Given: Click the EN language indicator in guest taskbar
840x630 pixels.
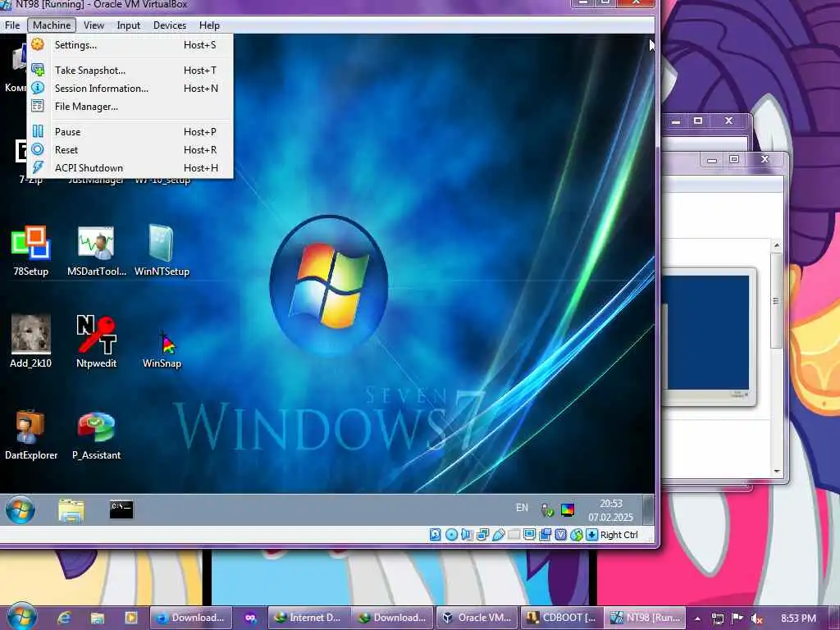Looking at the screenshot, I should click(522, 508).
